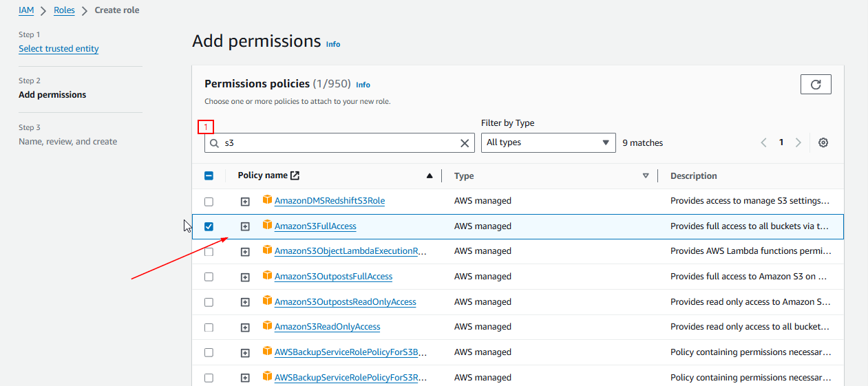Go to previous page arrow
The image size is (868, 386).
pyautogui.click(x=764, y=142)
